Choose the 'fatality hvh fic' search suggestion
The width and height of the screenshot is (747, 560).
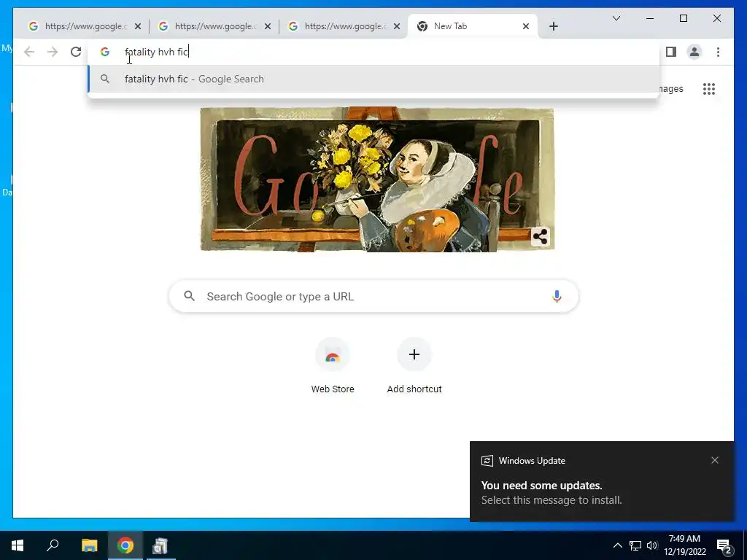373,79
